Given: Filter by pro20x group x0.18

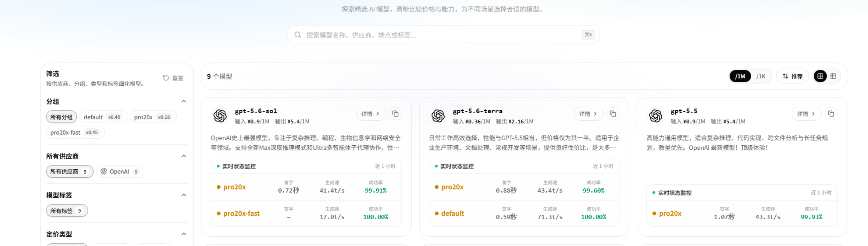Looking at the screenshot, I should [153, 117].
